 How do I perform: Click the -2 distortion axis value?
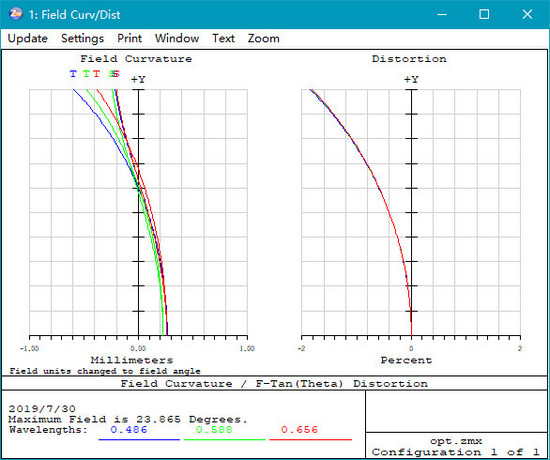click(x=301, y=348)
